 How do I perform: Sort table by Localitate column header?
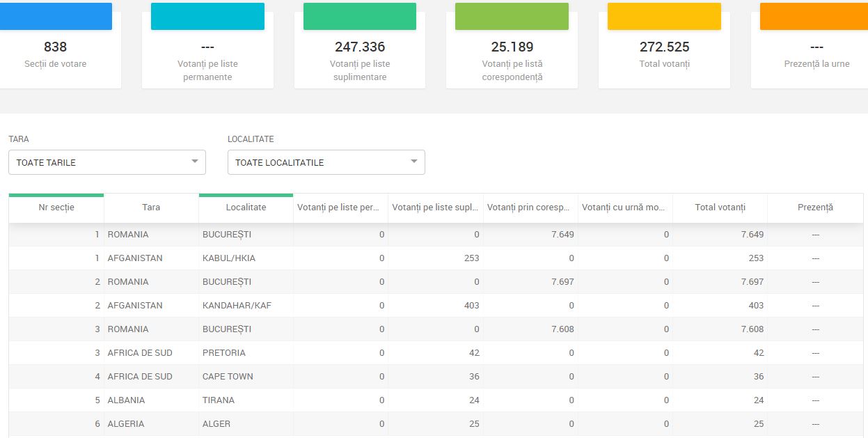[246, 208]
